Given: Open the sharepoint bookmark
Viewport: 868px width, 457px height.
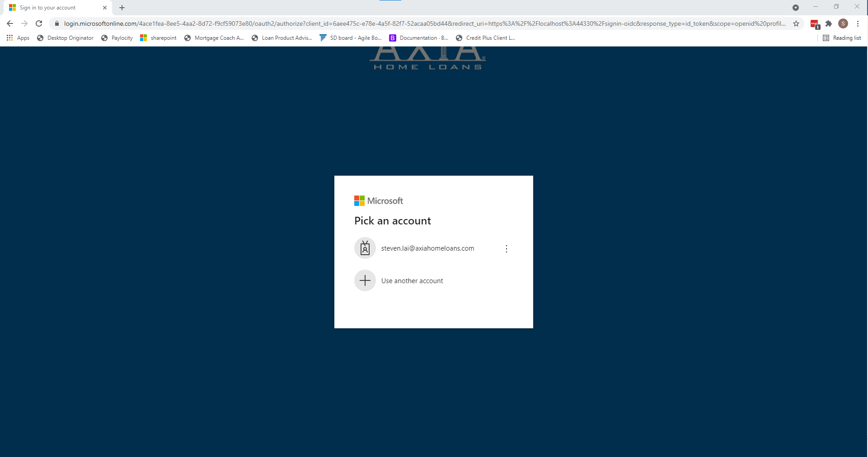Looking at the screenshot, I should [159, 38].
